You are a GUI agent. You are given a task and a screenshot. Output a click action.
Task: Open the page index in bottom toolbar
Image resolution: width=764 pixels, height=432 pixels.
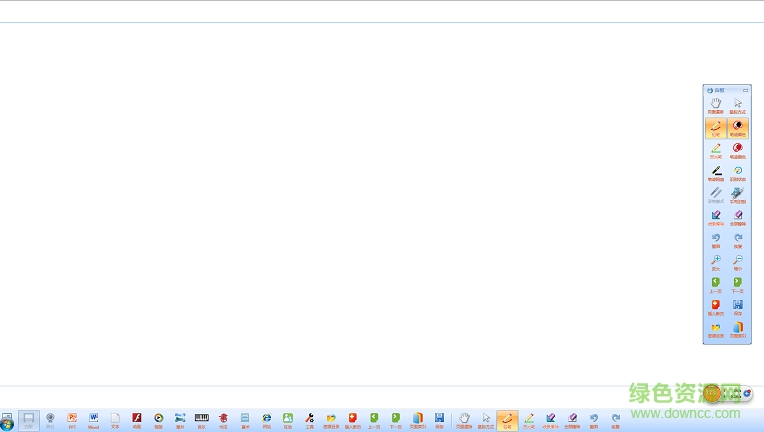[418, 420]
